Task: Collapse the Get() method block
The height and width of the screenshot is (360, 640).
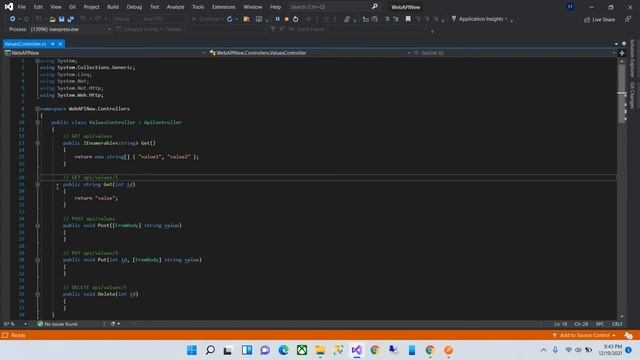Action: point(38,143)
